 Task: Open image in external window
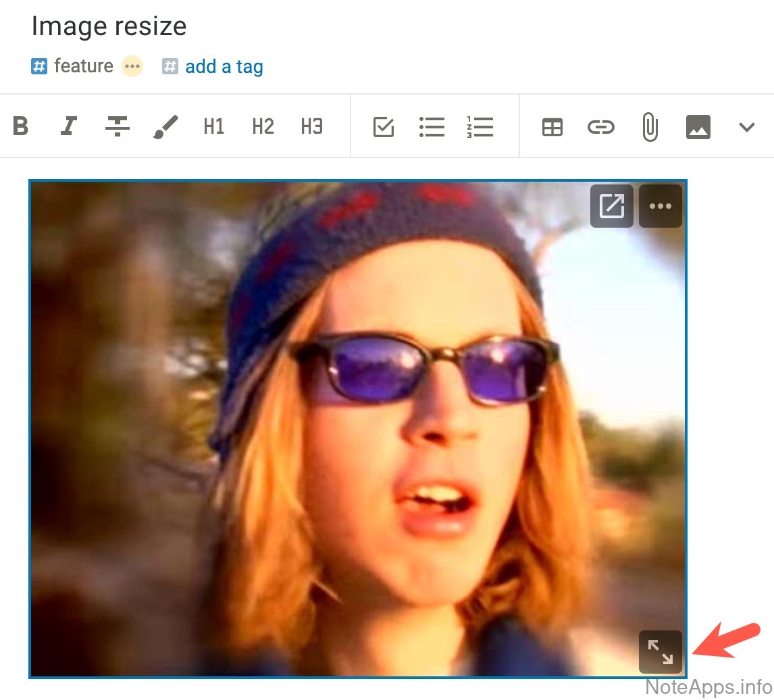[x=611, y=206]
